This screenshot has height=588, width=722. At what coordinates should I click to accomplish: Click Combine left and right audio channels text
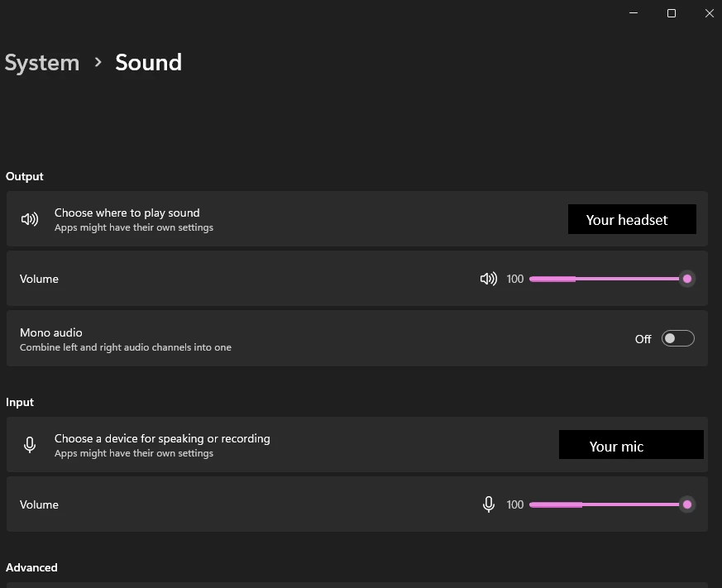coord(126,347)
